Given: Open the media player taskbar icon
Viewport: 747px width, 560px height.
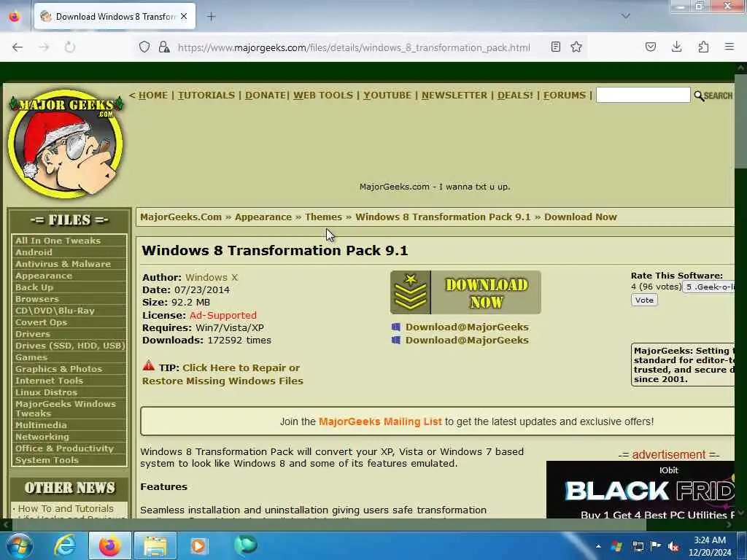Looking at the screenshot, I should pos(198,545).
